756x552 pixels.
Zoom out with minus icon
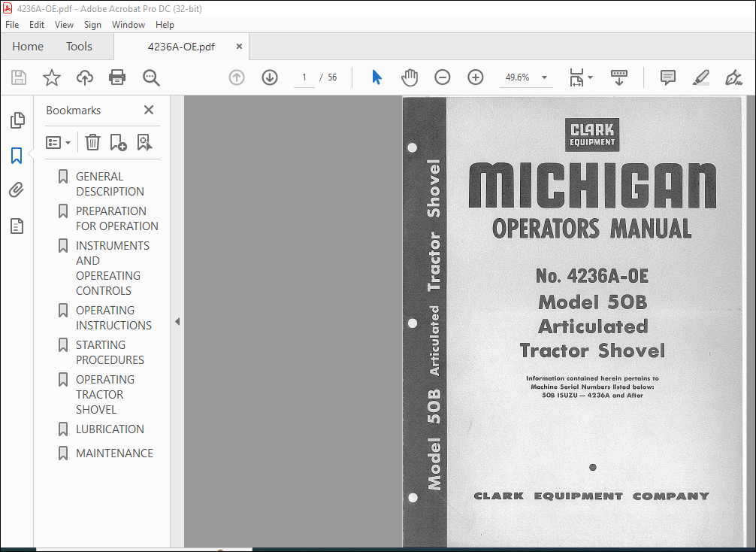coord(442,77)
